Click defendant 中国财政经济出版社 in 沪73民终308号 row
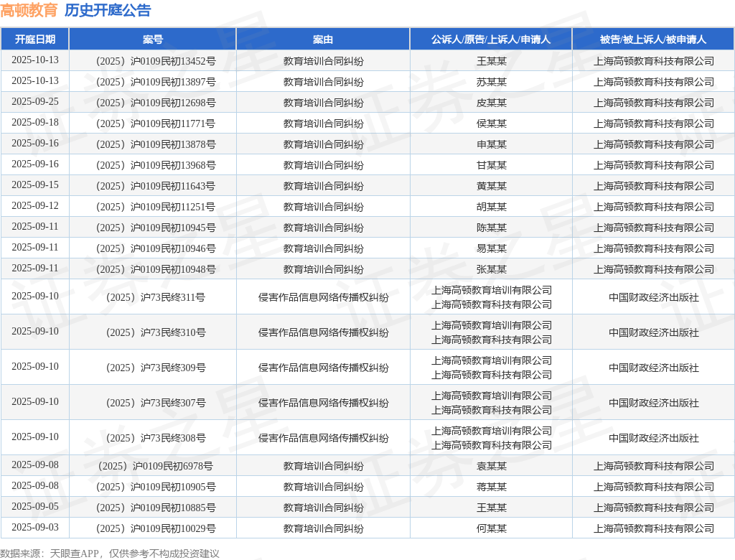The height and width of the screenshot is (560, 735). click(x=653, y=438)
